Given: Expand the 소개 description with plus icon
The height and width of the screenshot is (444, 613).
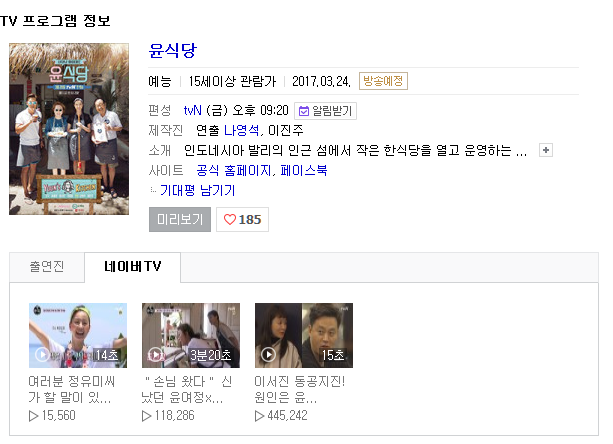Looking at the screenshot, I should click(x=546, y=150).
